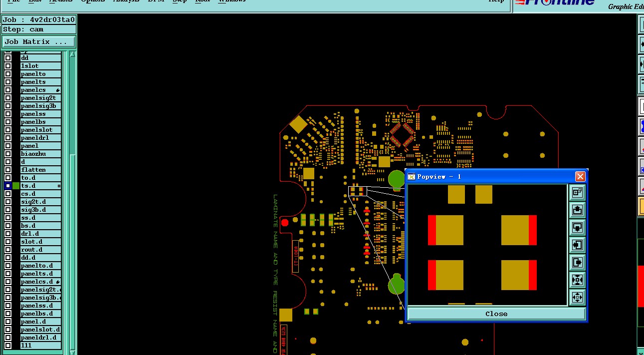Toggle the sig2t.d layer checkbox

(x=8, y=202)
